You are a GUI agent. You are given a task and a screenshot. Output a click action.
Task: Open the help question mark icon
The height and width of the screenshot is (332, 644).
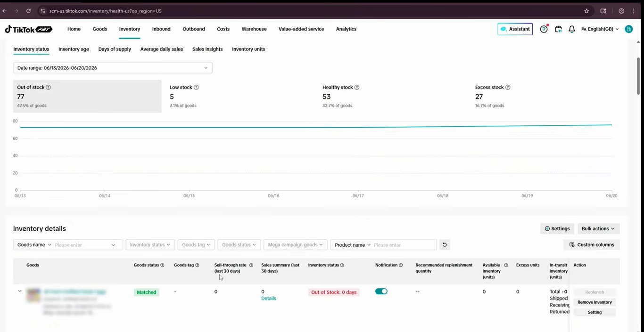[x=544, y=29]
